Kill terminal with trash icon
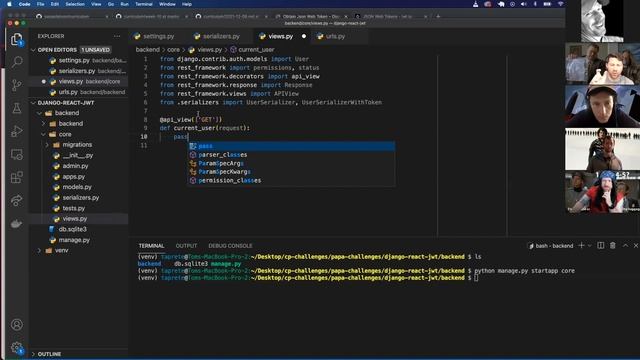 coord(613,245)
